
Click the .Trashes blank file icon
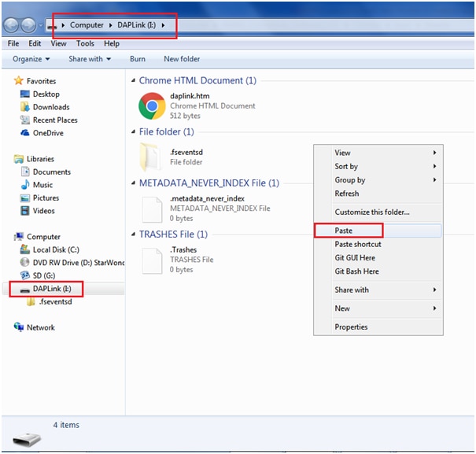click(152, 261)
